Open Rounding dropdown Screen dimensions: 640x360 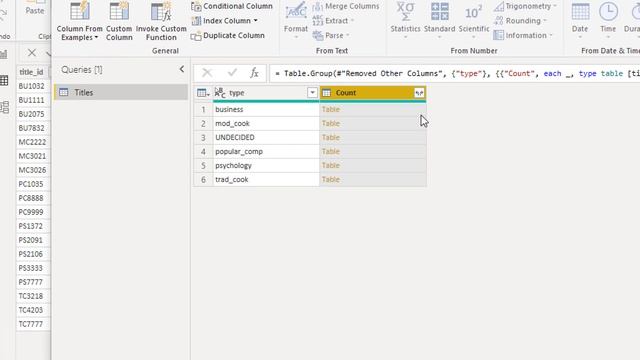pos(520,21)
